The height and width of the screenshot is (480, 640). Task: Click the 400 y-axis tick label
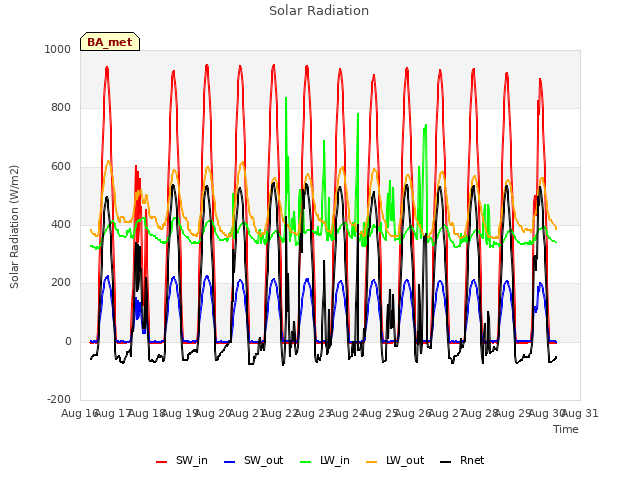pos(61,224)
